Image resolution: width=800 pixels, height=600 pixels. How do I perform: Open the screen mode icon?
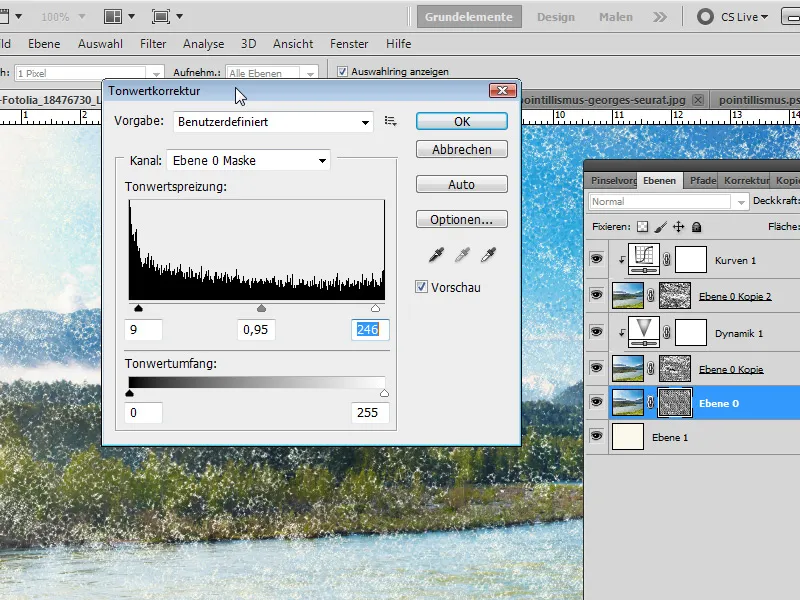(161, 16)
